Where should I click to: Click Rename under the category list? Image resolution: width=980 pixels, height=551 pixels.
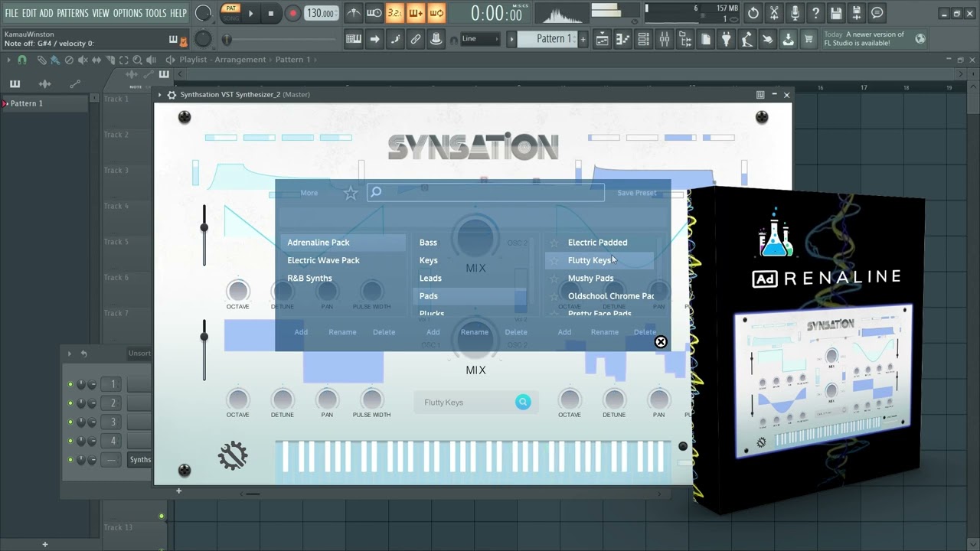point(475,332)
